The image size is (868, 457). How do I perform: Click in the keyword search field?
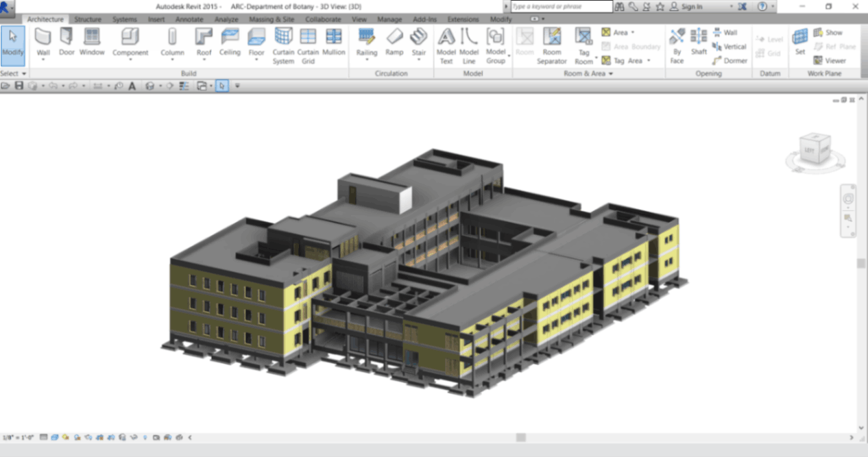click(x=561, y=6)
